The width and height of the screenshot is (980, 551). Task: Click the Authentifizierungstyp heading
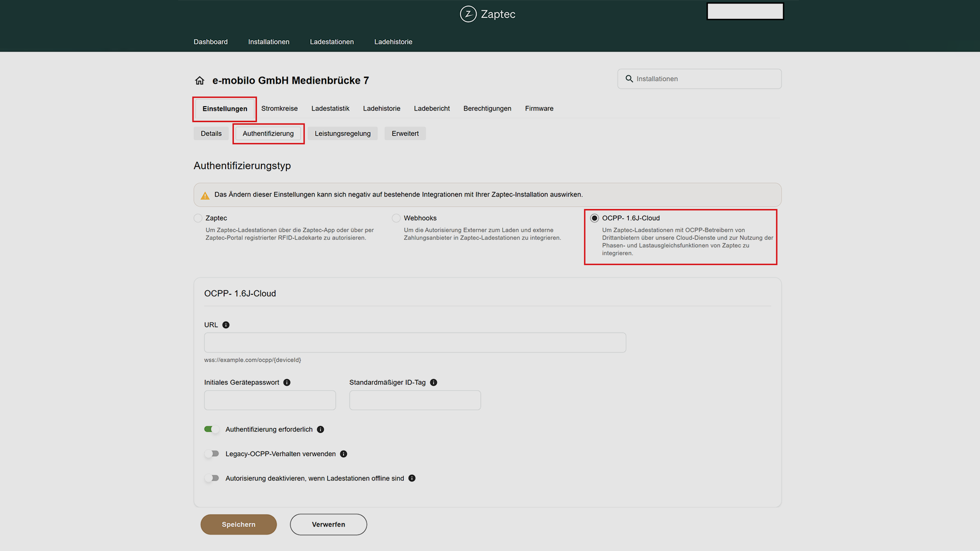[242, 166]
